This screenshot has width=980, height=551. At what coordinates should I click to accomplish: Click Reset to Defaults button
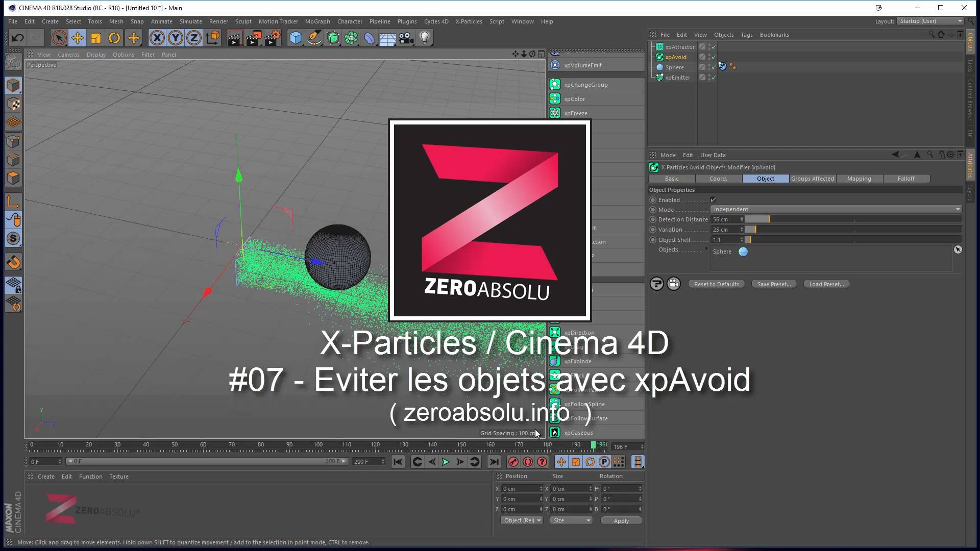pyautogui.click(x=716, y=283)
